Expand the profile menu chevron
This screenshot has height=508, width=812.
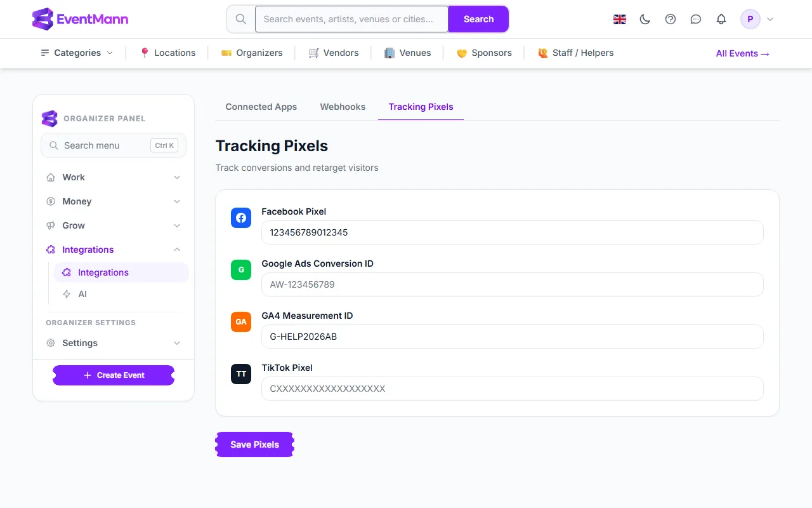pyautogui.click(x=770, y=19)
